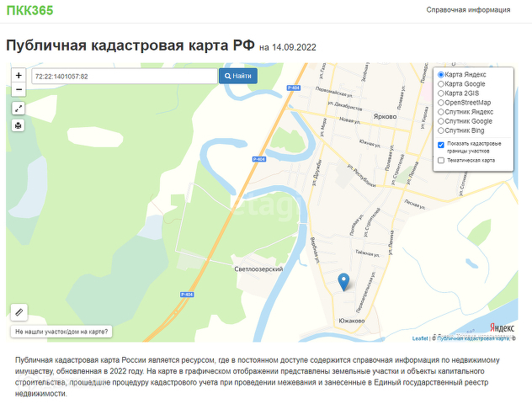This screenshot has height=404, width=532.
Task: Click the date 14.09.2022 in heading
Action: [294, 47]
